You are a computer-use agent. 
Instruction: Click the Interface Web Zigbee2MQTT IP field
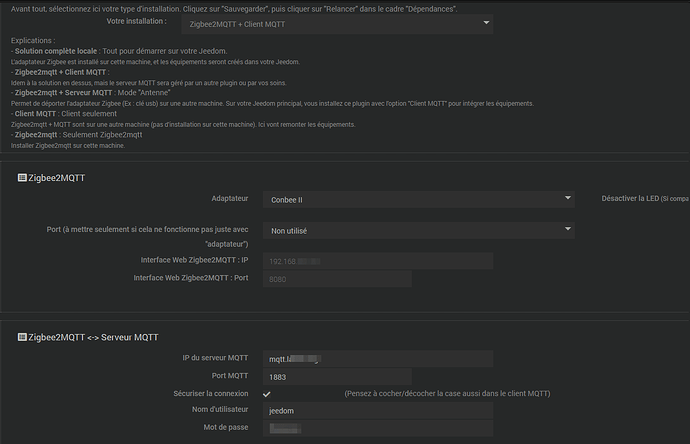tap(338, 260)
